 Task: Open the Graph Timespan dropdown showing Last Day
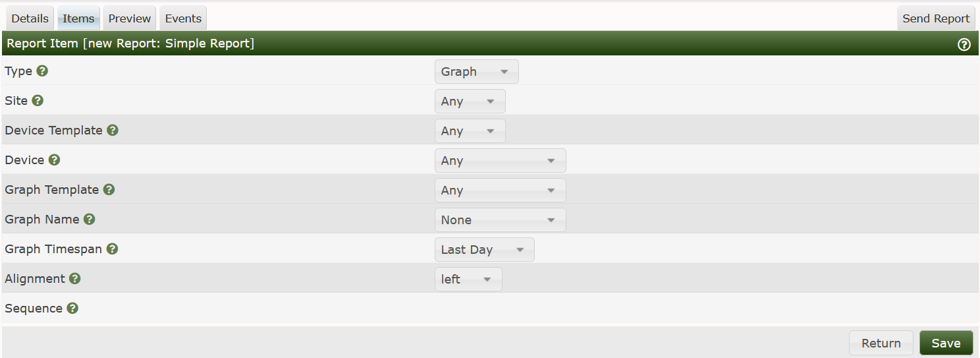pyautogui.click(x=484, y=250)
